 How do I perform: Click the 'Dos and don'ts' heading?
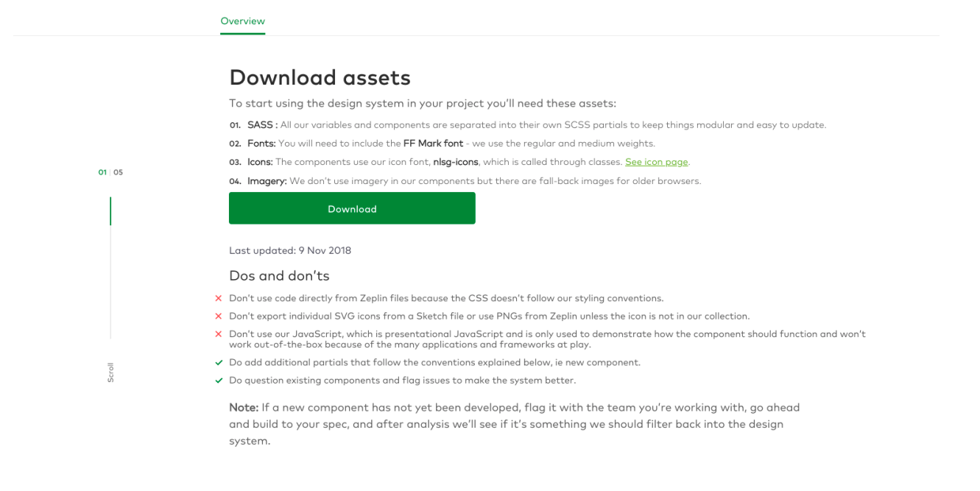tap(279, 276)
